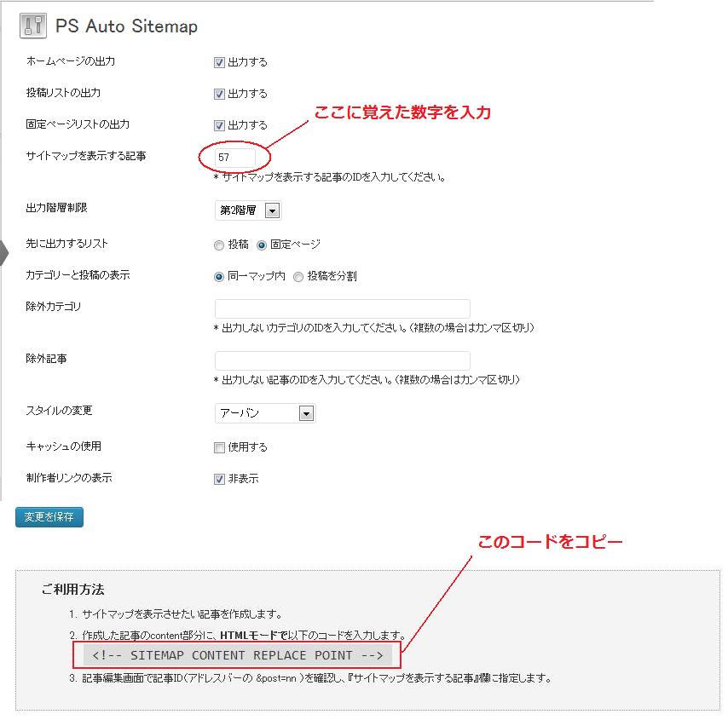Click the collapse arrow at the left edge
728x720 pixels.
(x=4, y=253)
